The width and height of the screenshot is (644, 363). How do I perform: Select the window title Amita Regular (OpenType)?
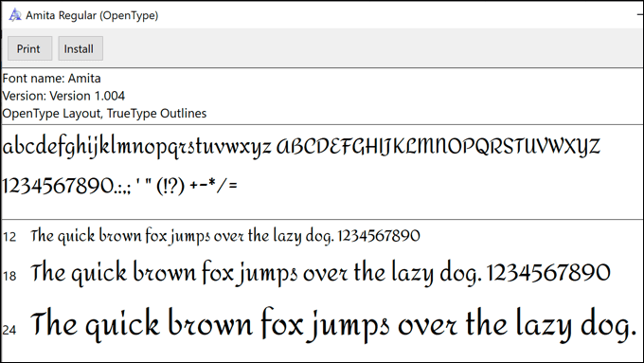[x=92, y=15]
